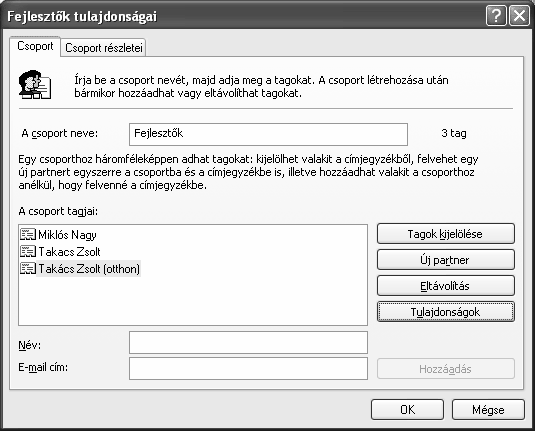Focus the A csoport neve text field

[269, 134]
